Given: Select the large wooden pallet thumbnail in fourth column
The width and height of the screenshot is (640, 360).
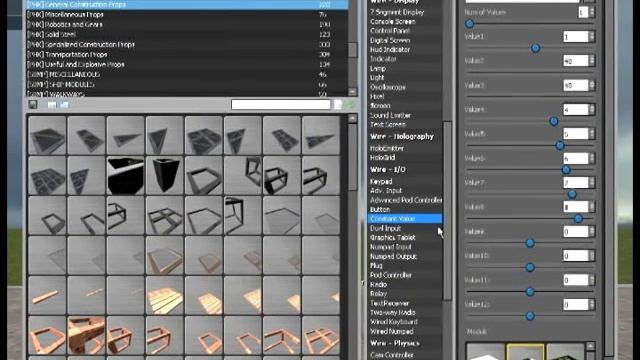Looking at the screenshot, I should coord(164,295).
